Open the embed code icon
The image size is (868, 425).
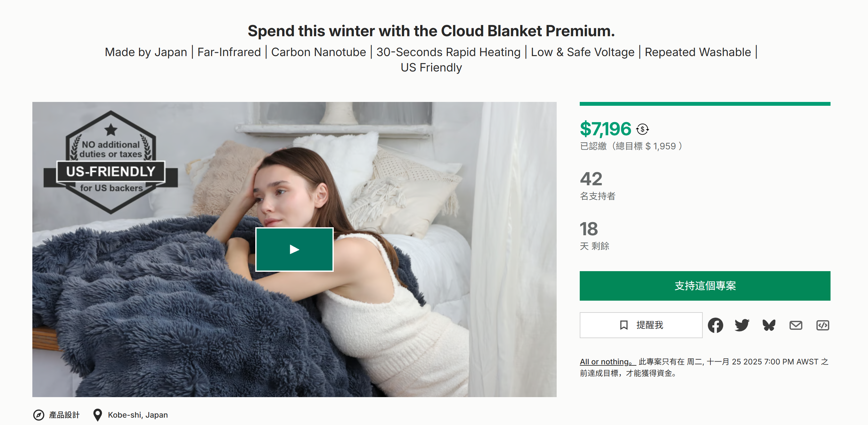pyautogui.click(x=823, y=325)
